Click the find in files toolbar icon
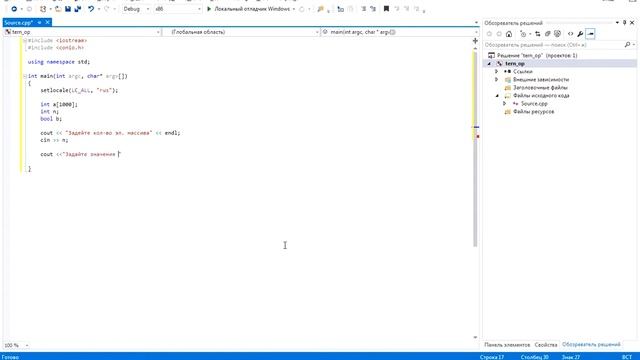The image size is (640, 360). click(x=320, y=9)
